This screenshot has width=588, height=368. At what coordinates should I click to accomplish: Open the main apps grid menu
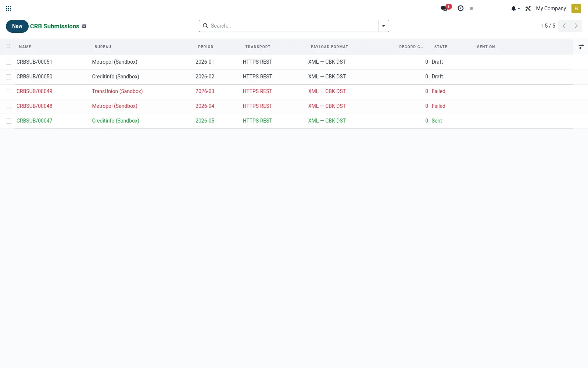click(x=9, y=8)
